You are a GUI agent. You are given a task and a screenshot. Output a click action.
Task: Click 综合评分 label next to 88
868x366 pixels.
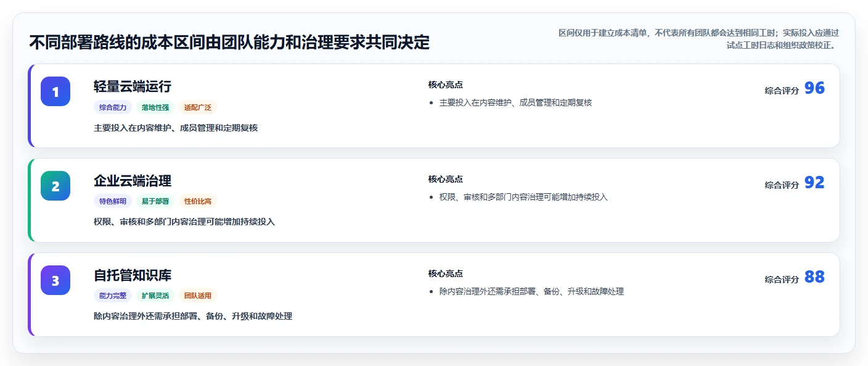pos(782,280)
